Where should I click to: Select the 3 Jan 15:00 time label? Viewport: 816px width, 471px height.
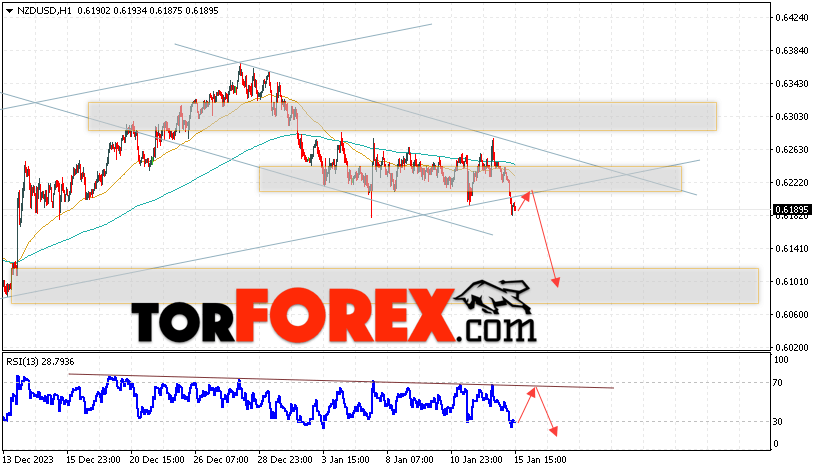[x=346, y=460]
